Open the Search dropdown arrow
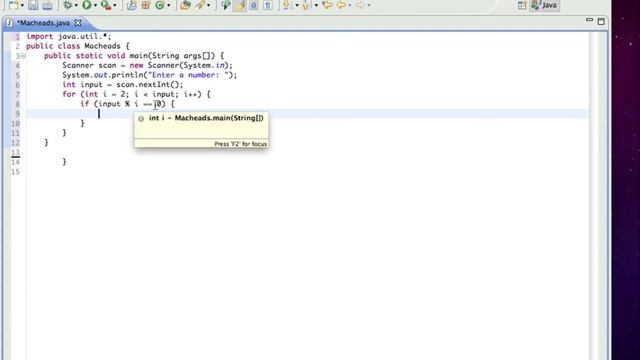The image size is (640, 360). click(209, 5)
